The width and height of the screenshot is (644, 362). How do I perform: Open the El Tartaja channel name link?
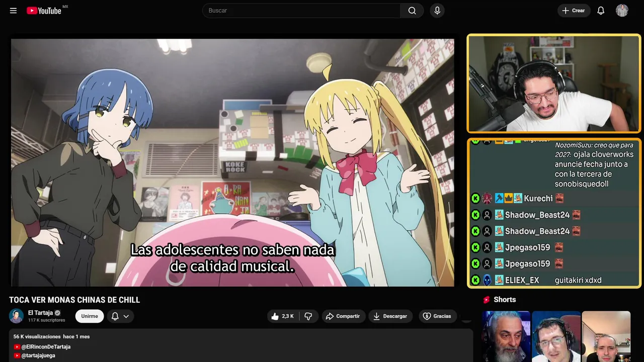(40, 313)
